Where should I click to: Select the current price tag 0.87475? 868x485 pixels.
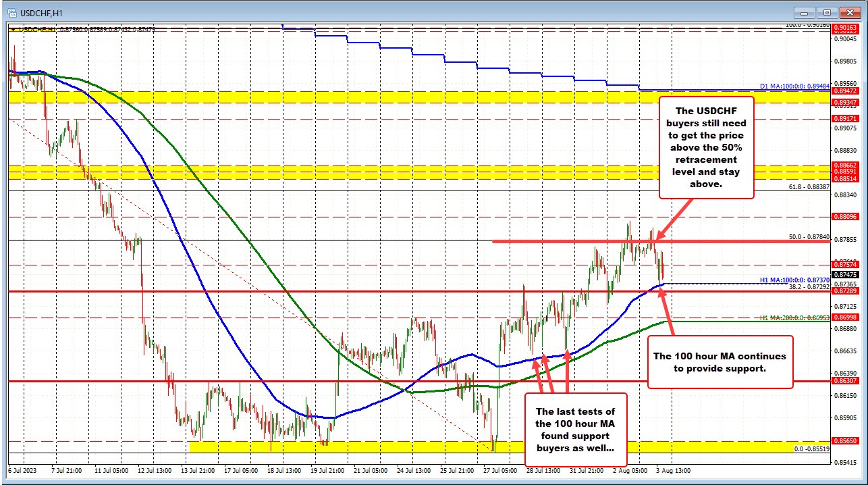846,274
